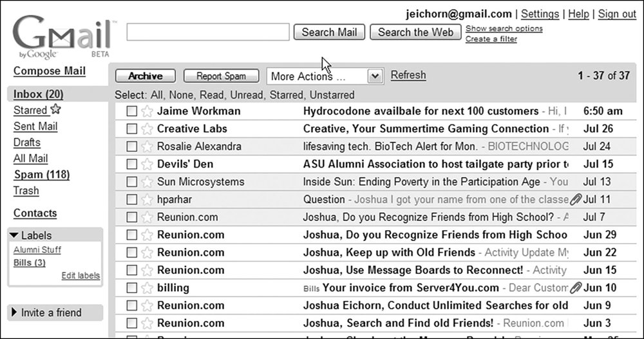The image size is (644, 339).
Task: Star the Reunion.com Jun 3 message
Action: [x=147, y=323]
